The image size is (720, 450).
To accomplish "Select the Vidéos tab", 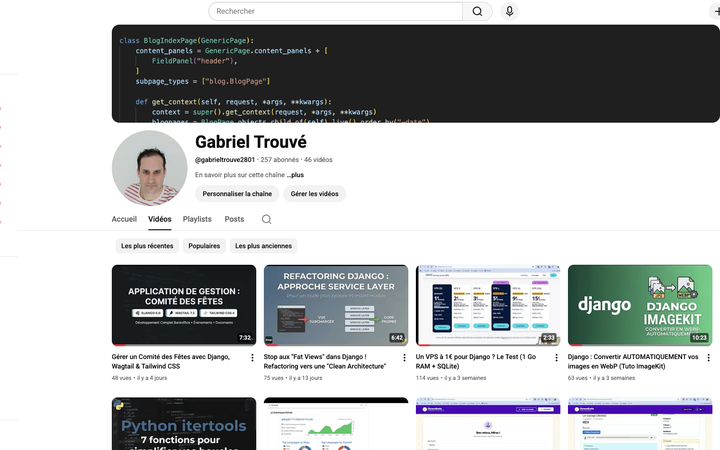I will (160, 219).
